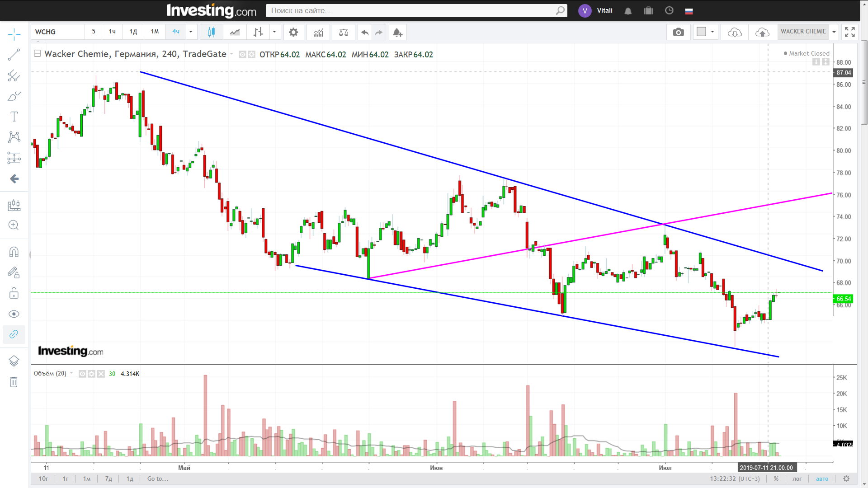This screenshot has height=488, width=868.
Task: Click the Go to... date button
Action: point(157,479)
